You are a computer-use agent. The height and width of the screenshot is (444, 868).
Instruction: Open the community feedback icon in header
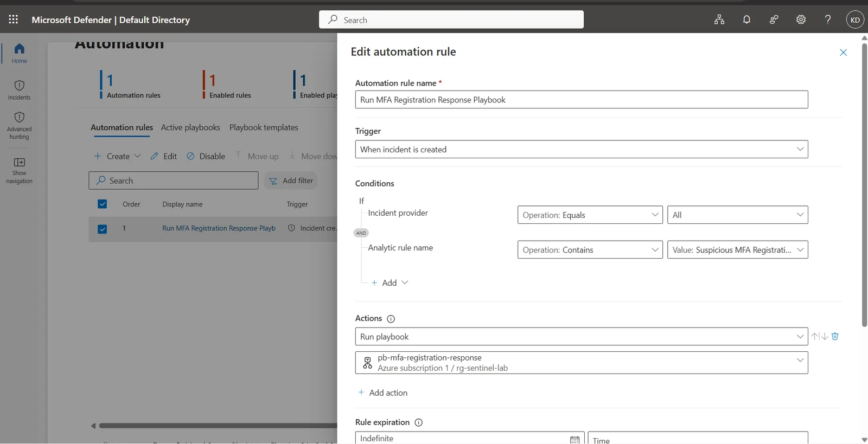coord(774,20)
